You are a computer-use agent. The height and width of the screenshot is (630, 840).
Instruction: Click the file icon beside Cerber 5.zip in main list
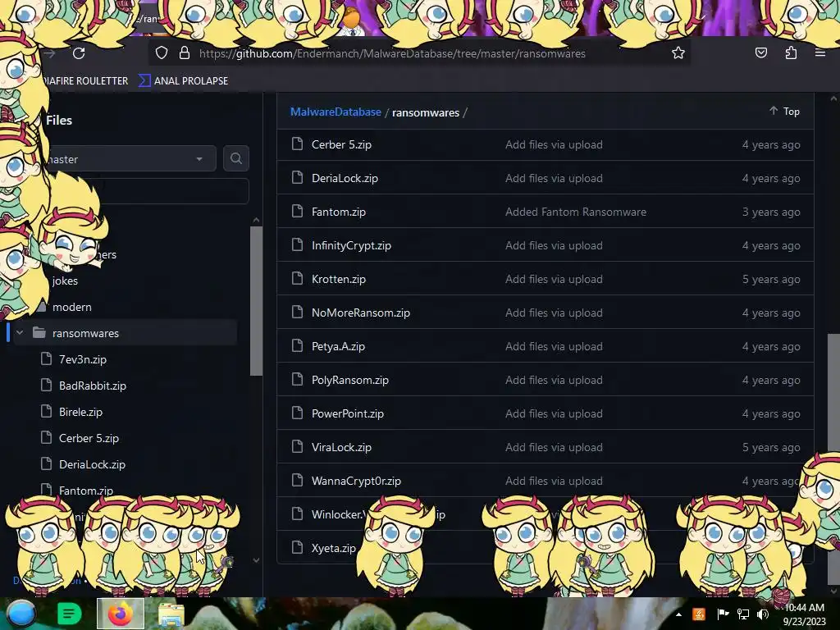point(297,144)
